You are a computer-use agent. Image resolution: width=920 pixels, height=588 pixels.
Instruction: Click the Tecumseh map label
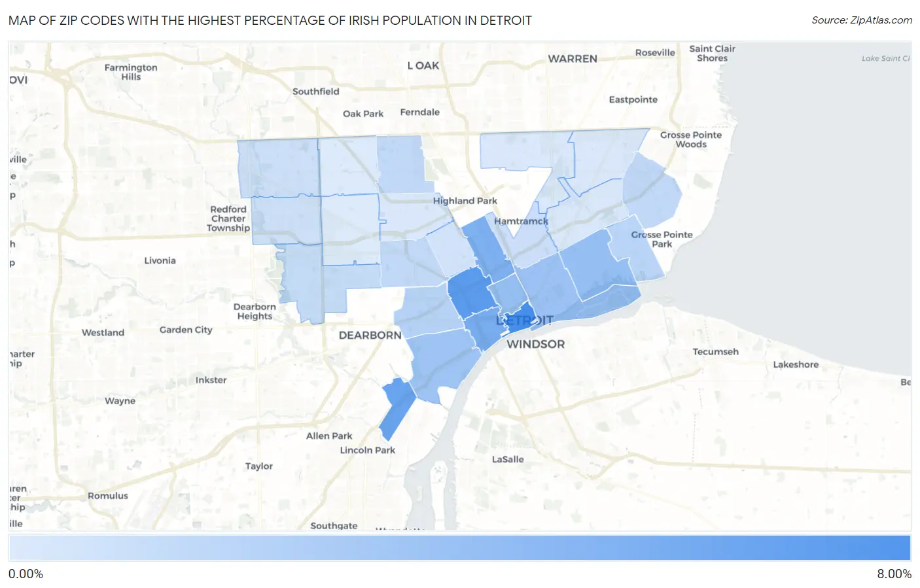(715, 352)
